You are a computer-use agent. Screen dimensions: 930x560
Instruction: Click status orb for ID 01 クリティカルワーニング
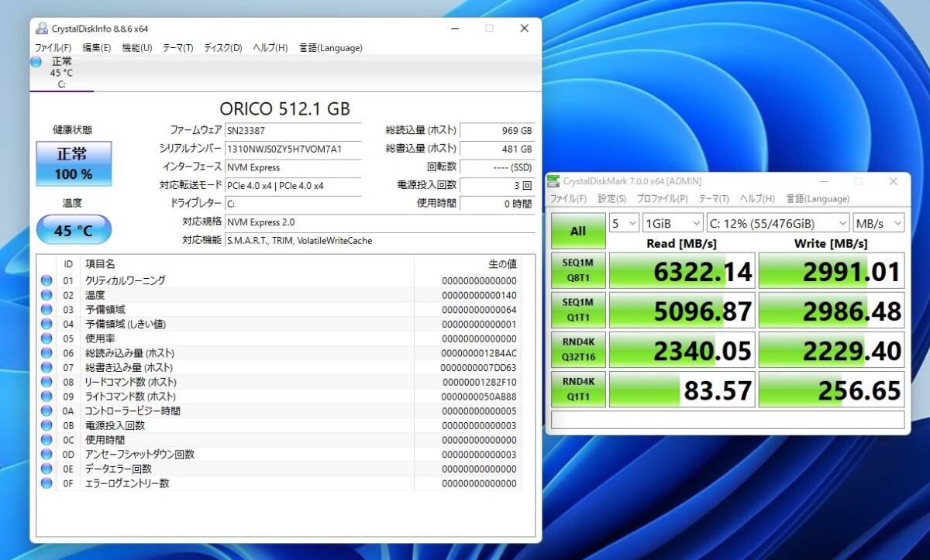pos(46,280)
